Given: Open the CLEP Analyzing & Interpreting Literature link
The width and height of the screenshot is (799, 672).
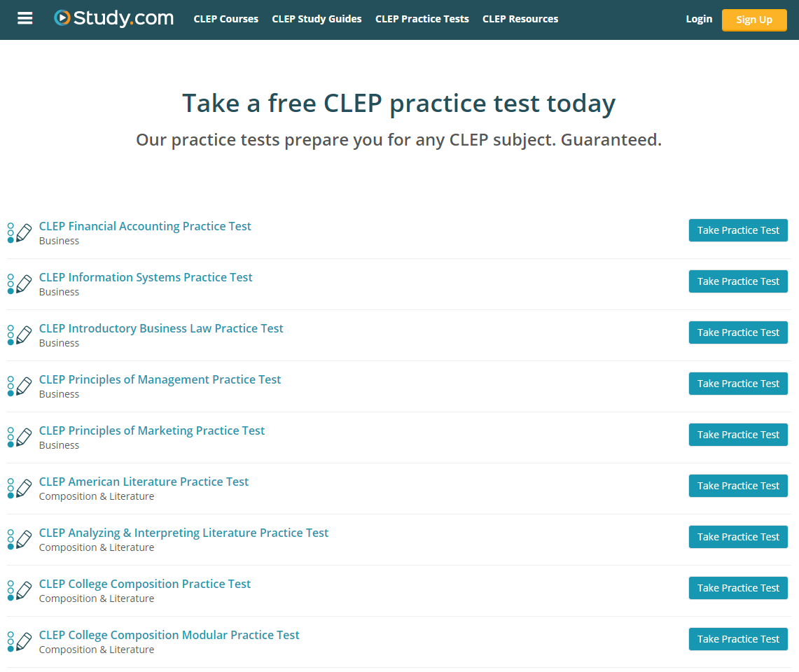Looking at the screenshot, I should tap(183, 532).
